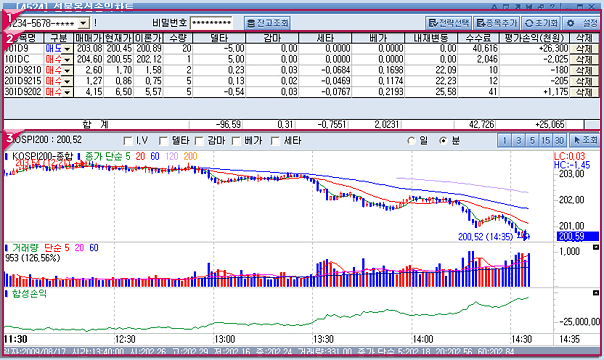Click 삭제 button for 201D9215 row

(584, 81)
